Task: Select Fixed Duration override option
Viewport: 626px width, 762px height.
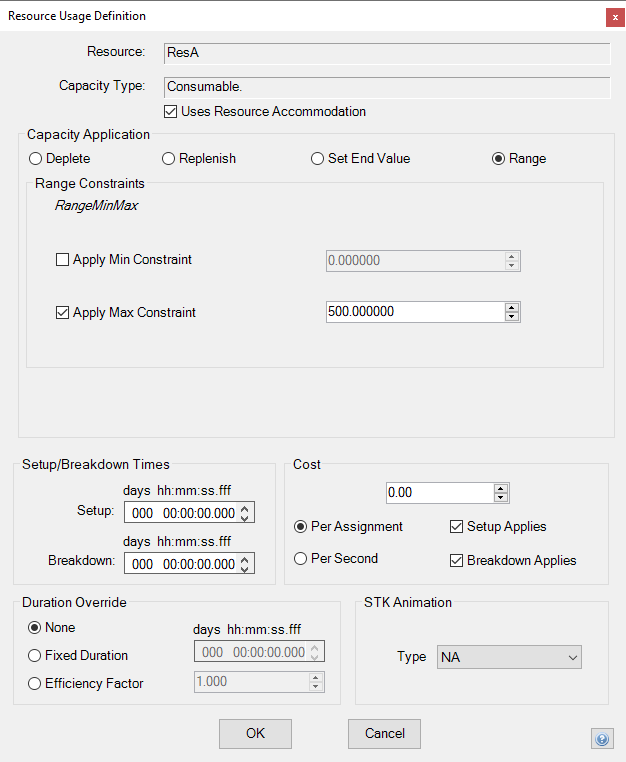Action: coord(35,656)
